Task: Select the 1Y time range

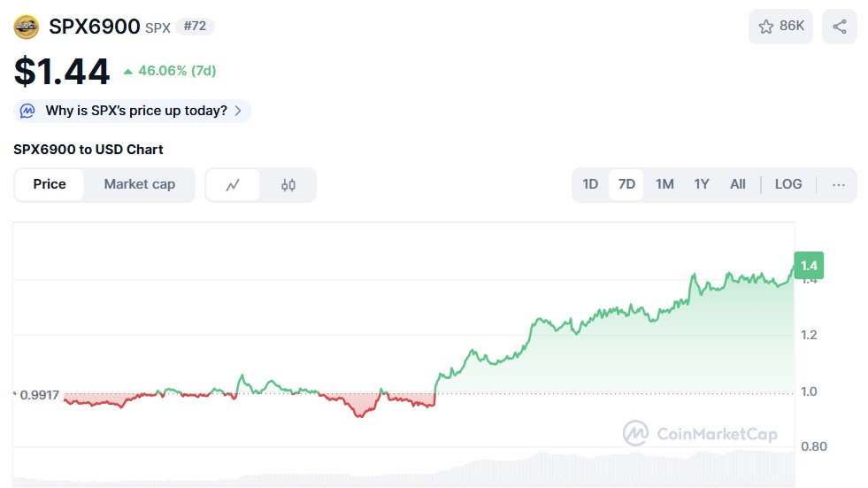Action: [x=702, y=184]
